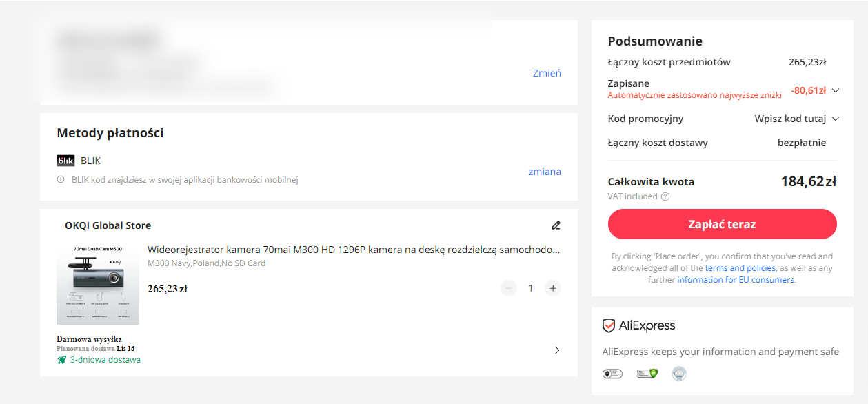Click the Wpisz kod tutaj promo code field

tap(790, 119)
